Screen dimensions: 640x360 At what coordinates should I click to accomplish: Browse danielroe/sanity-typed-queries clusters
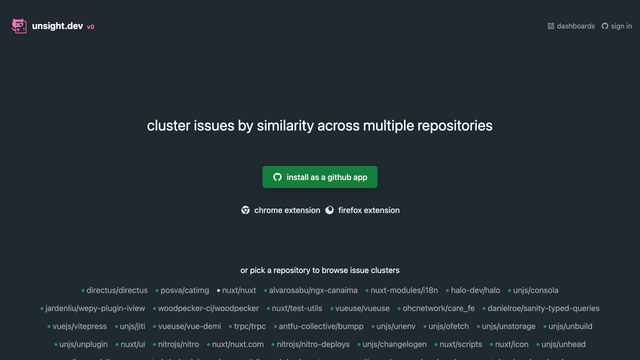[543, 308]
